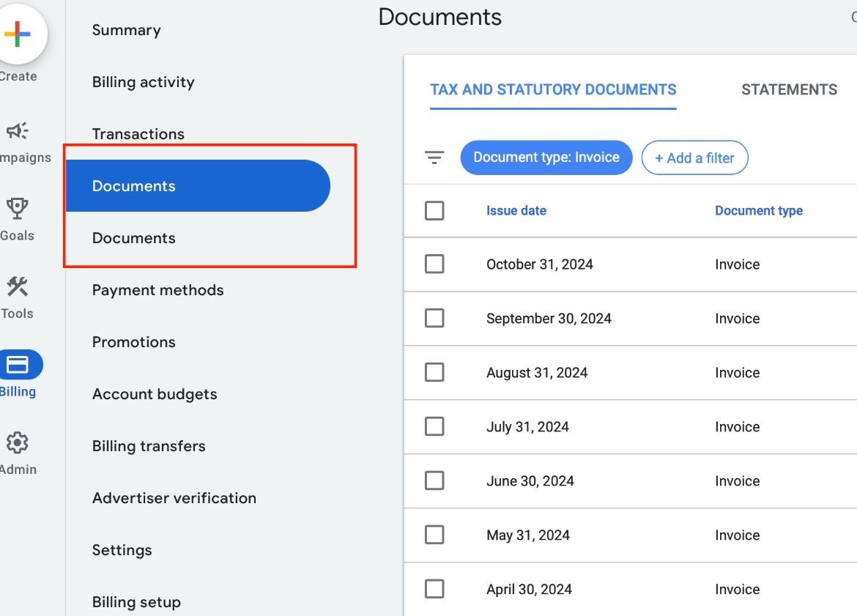The height and width of the screenshot is (616, 857).
Task: Go to Billing setup
Action: (x=137, y=602)
